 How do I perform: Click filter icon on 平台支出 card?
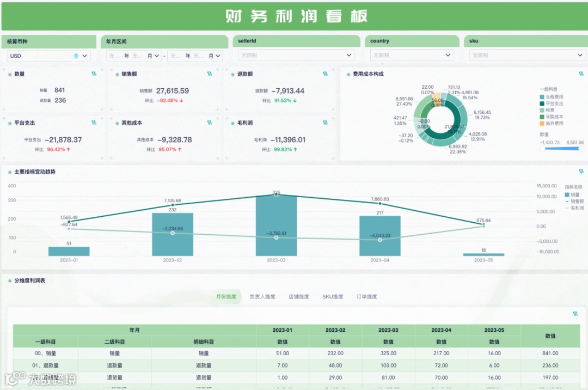coord(94,123)
